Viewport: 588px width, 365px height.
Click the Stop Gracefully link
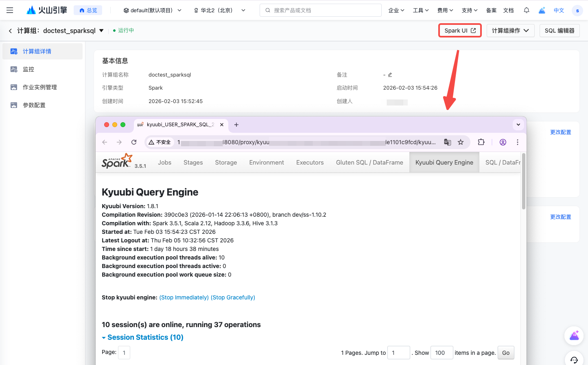[233, 297]
